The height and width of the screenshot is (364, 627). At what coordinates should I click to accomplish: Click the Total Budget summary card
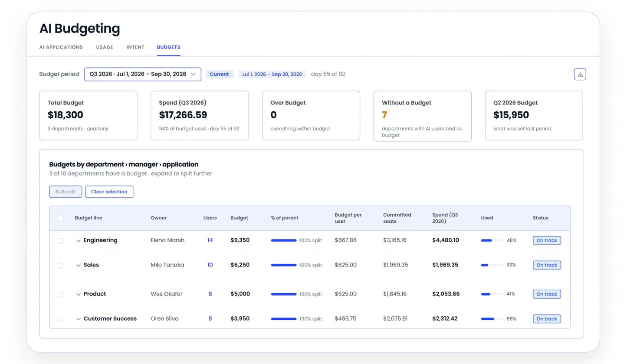coord(88,115)
